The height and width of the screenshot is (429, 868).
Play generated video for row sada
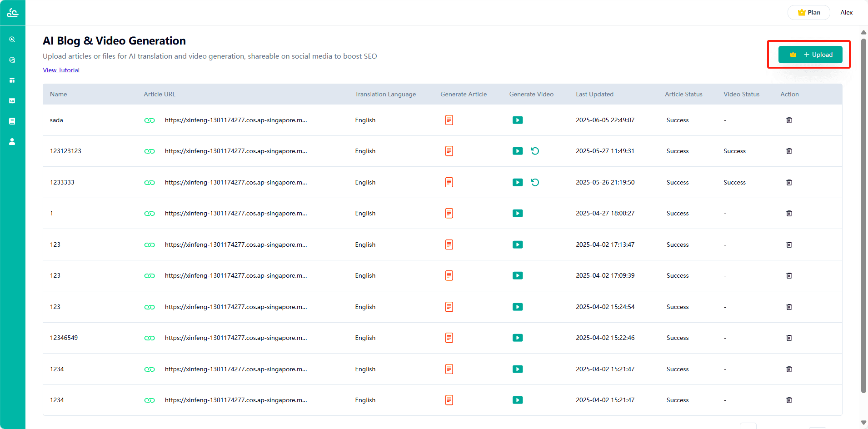[x=518, y=120]
